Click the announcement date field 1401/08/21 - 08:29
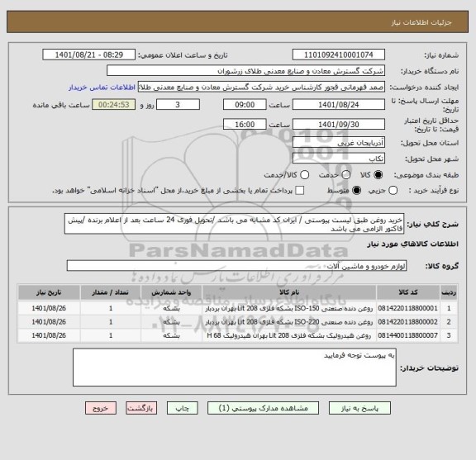Image resolution: width=476 pixels, height=460 pixels. [x=89, y=55]
